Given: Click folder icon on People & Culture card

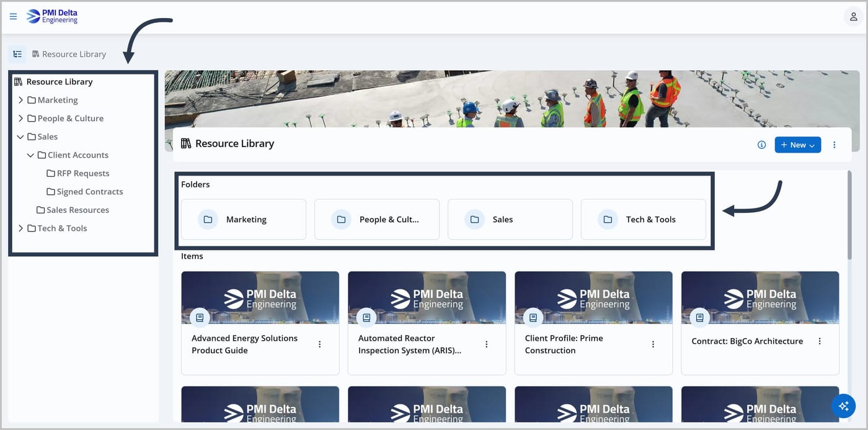Looking at the screenshot, I should [x=341, y=219].
